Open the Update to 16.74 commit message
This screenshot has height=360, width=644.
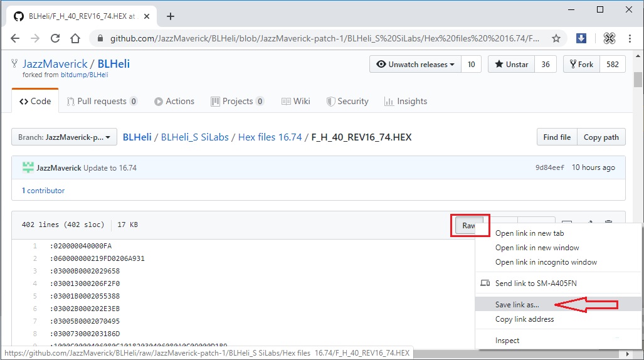[x=110, y=168]
